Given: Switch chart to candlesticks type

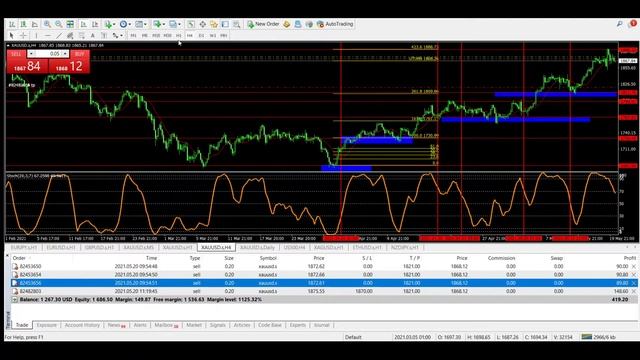Looking at the screenshot, I should click(24, 24).
